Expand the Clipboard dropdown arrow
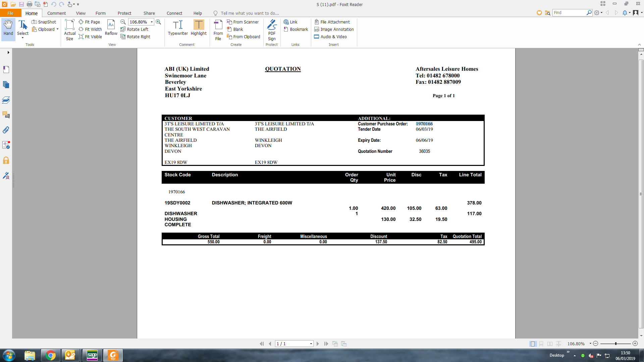 [x=57, y=29]
